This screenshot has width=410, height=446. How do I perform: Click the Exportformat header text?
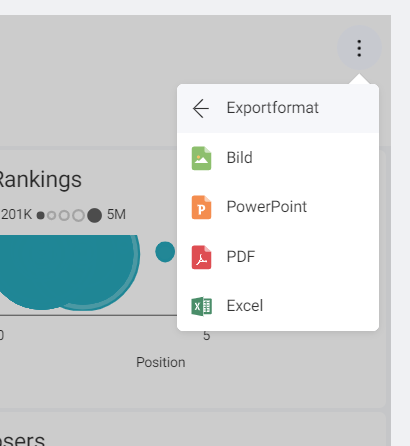[273, 108]
